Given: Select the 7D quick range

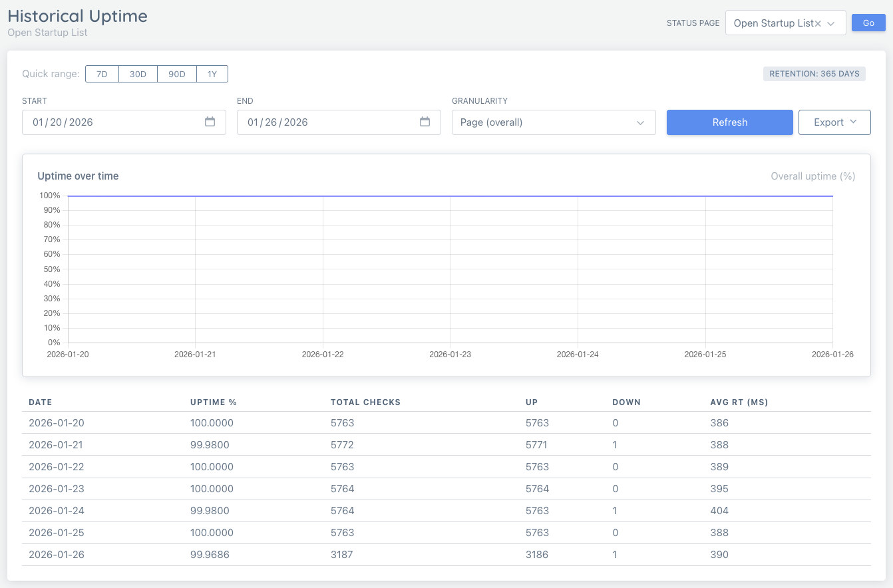Looking at the screenshot, I should point(102,74).
